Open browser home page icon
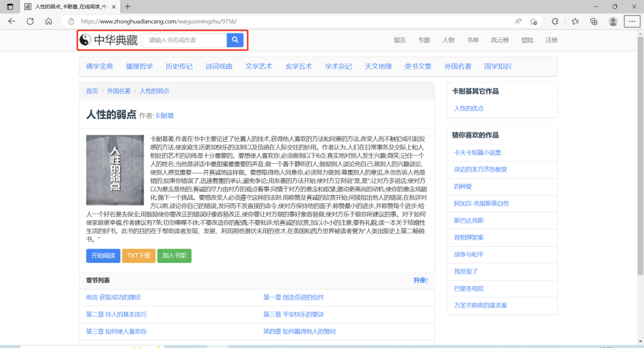 pos(48,21)
